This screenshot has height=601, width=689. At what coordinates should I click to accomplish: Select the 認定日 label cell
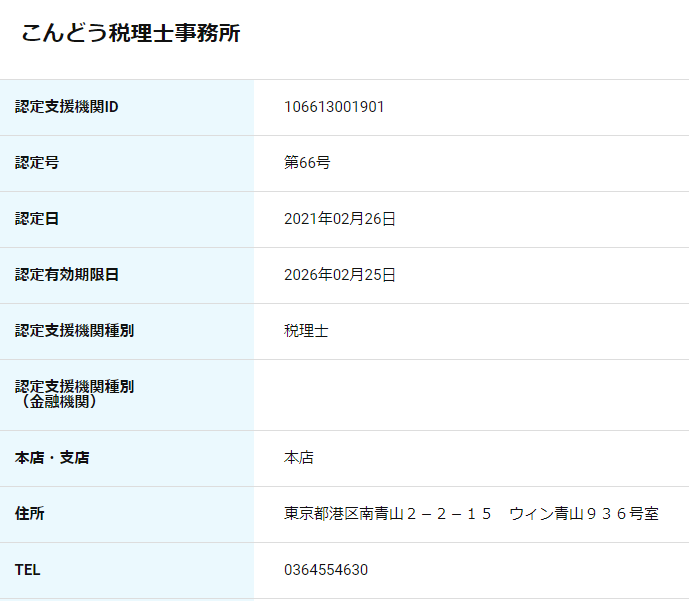tap(127, 219)
